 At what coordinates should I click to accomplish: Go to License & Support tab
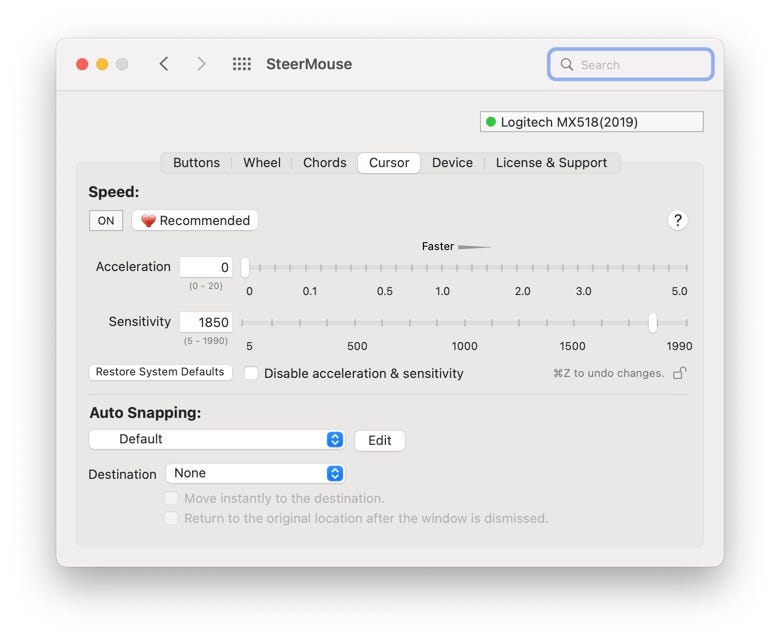click(551, 163)
